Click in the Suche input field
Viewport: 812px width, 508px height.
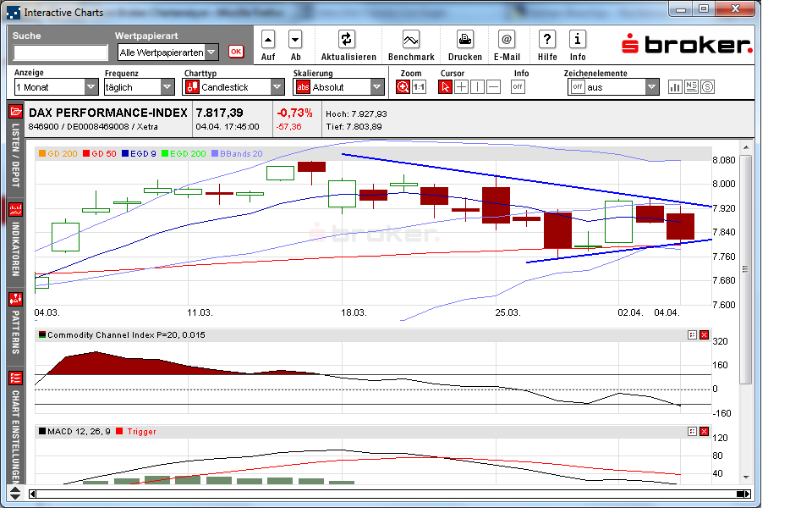61,52
